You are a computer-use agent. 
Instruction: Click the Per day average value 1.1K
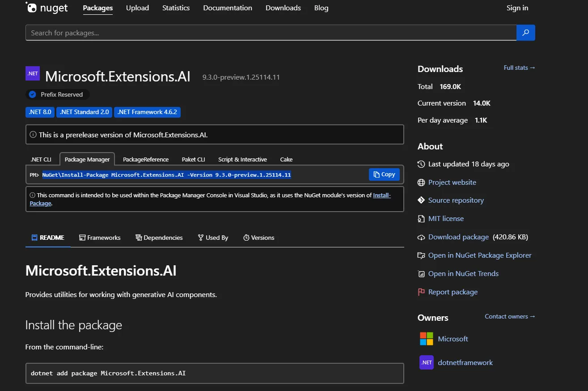tap(481, 120)
